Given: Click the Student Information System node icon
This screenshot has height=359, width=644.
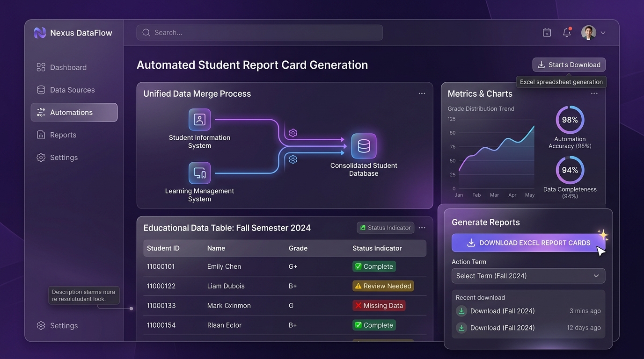Looking at the screenshot, I should [200, 120].
